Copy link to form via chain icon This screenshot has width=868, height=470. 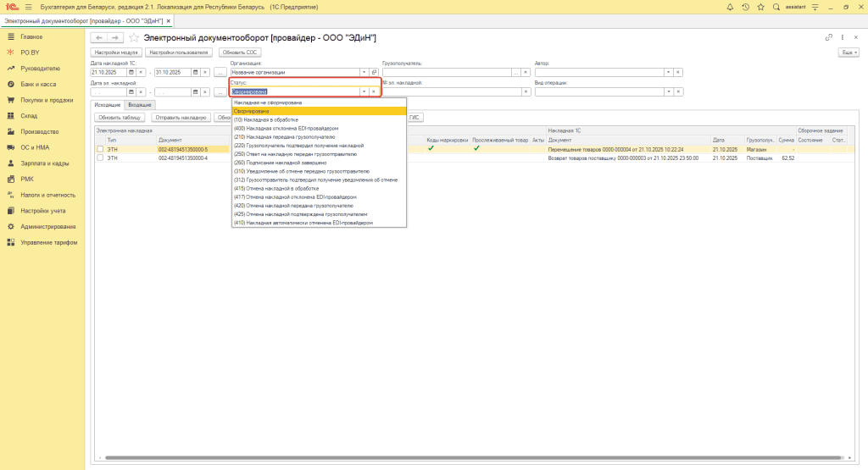828,38
